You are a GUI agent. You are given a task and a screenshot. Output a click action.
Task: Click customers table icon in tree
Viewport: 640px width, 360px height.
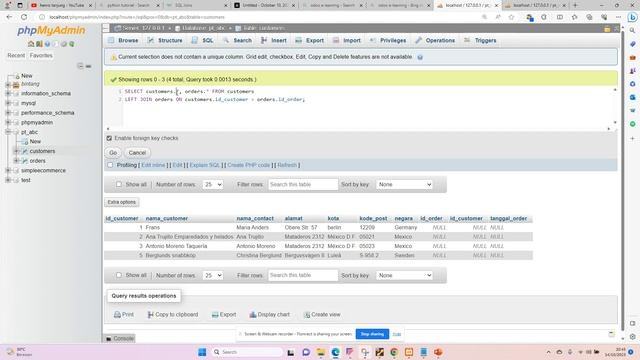click(x=24, y=151)
